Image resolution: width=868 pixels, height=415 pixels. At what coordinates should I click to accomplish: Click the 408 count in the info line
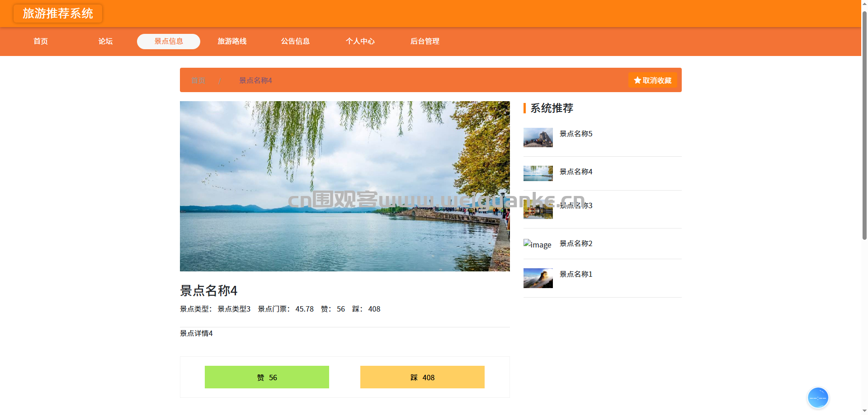pos(374,309)
